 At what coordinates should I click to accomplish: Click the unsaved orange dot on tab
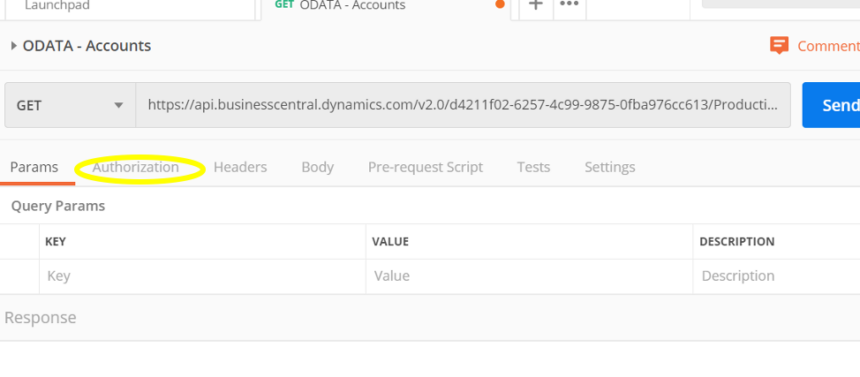tap(500, 4)
